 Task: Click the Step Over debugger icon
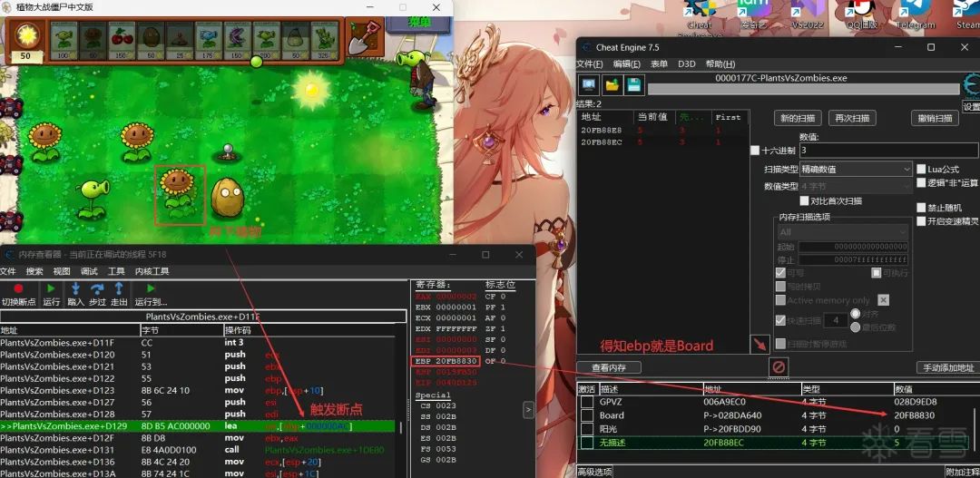coord(96,288)
